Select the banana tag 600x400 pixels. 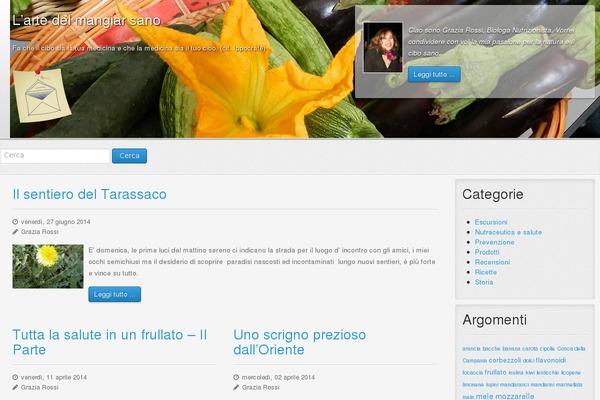511,349
